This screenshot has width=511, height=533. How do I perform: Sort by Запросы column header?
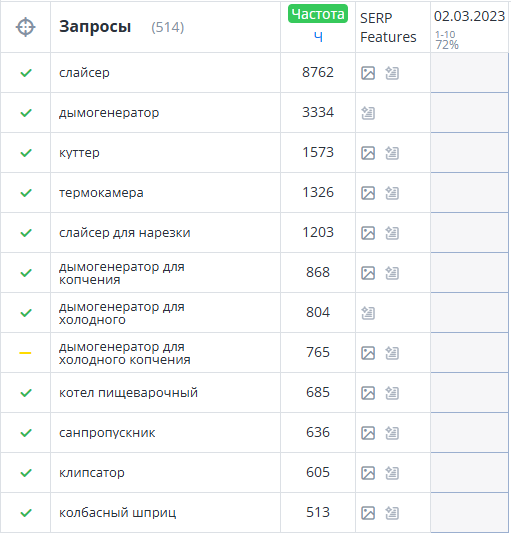click(95, 27)
